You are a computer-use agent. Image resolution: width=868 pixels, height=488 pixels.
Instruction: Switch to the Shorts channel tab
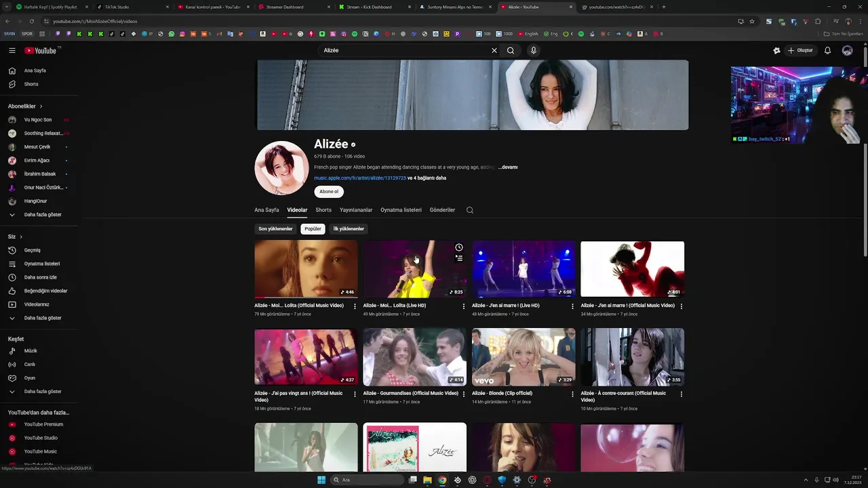tap(323, 210)
